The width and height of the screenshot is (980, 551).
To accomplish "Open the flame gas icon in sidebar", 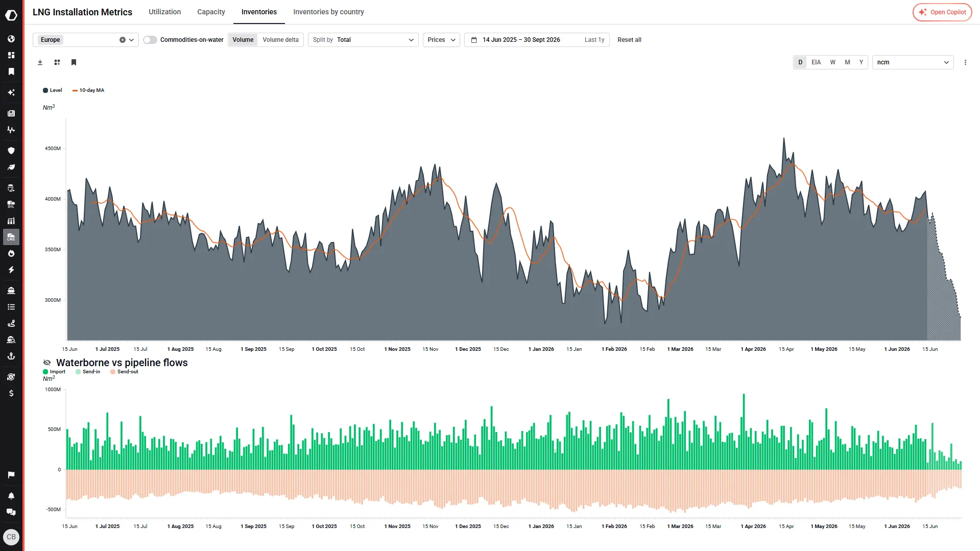I will [x=11, y=253].
